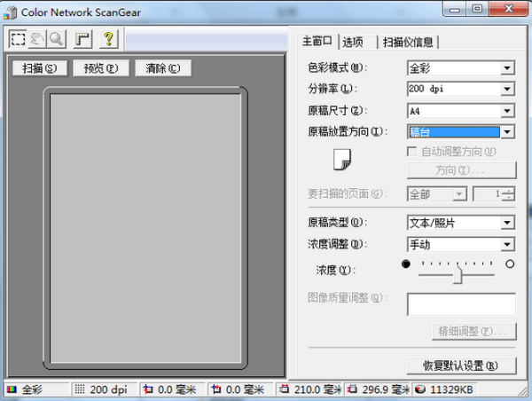Click the page orientation preview icon
This screenshot has height=401, width=532.
point(342,159)
